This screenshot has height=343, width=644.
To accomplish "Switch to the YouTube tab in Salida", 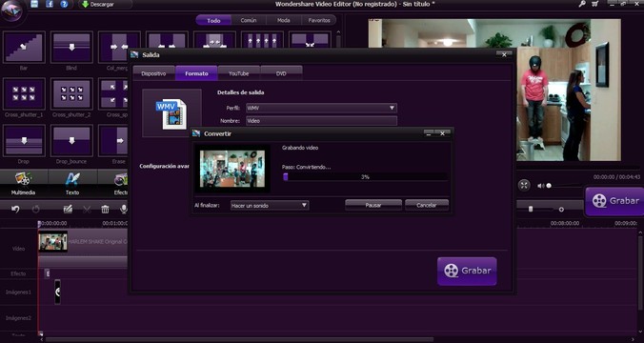I will coord(239,73).
